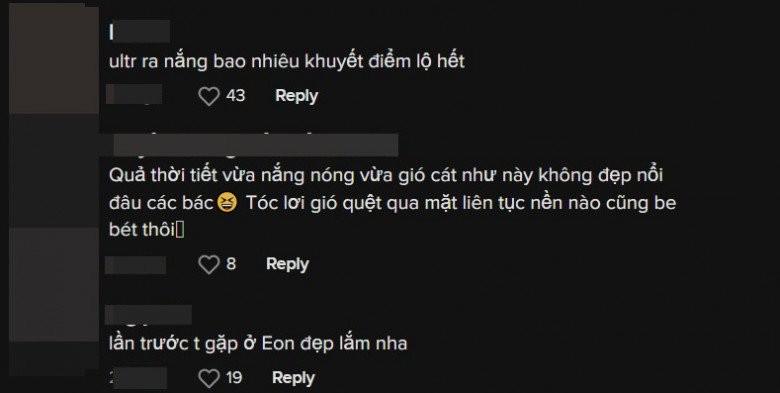Reply to the 'ultr ra nắng' comment
Viewport: 780px width, 393px height.
point(296,96)
